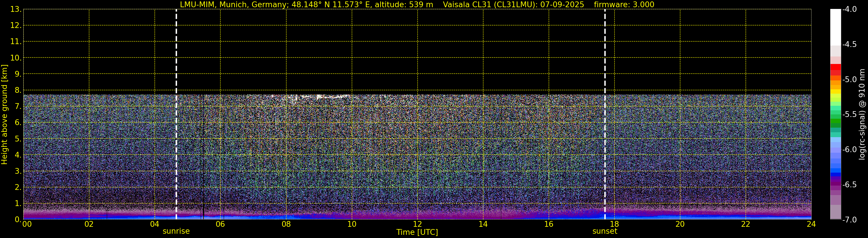The image size is (868, 238).
Task: Select the 'sunset' label below the axis
Action: click(x=605, y=231)
